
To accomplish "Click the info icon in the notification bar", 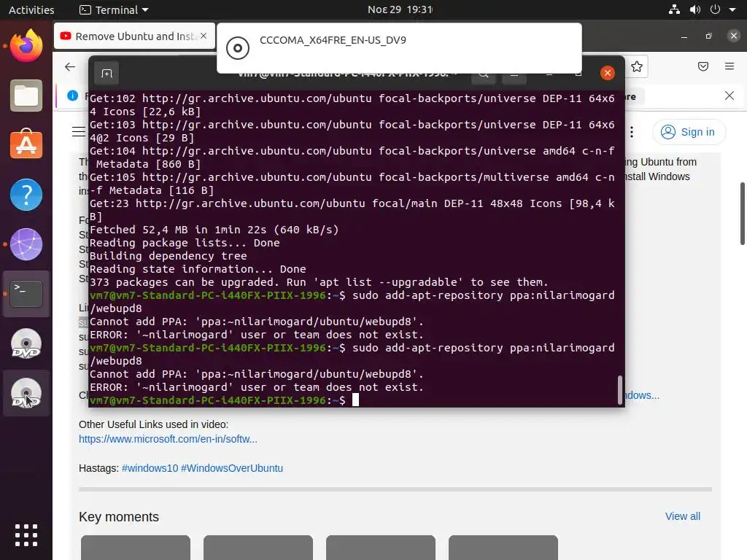I will click(x=72, y=96).
